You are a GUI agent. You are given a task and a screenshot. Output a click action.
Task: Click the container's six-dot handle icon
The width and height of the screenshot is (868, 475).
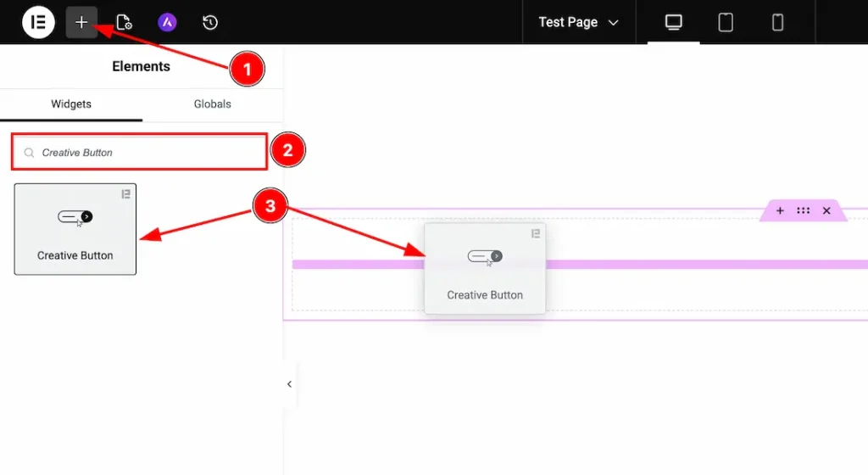tap(804, 210)
